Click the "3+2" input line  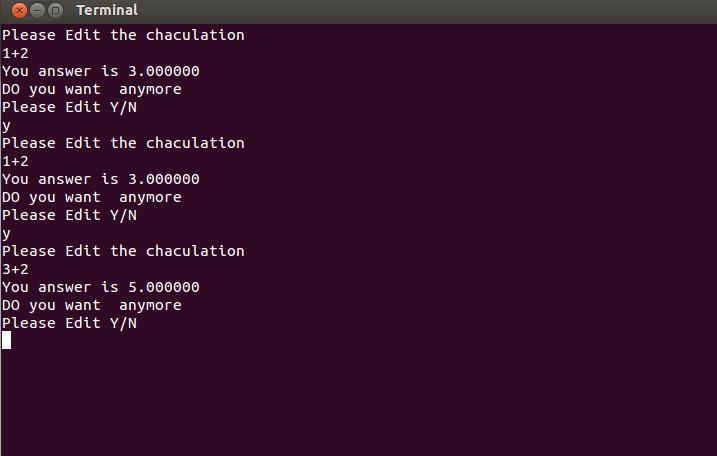[16, 269]
